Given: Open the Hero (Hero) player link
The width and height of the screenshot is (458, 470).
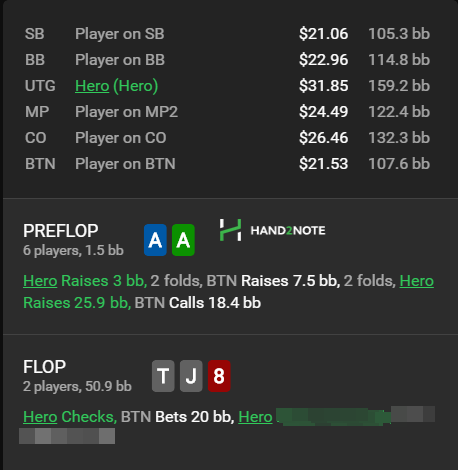Looking at the screenshot, I should pos(116,86).
